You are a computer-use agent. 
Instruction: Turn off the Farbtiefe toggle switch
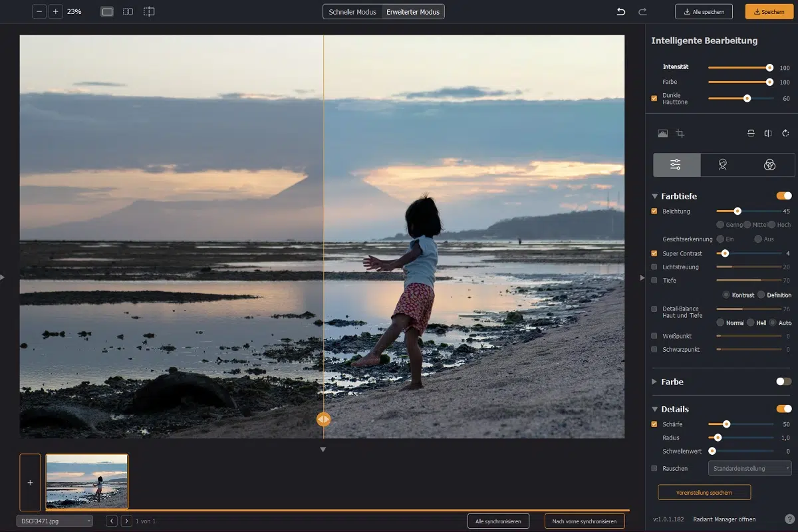pos(784,196)
